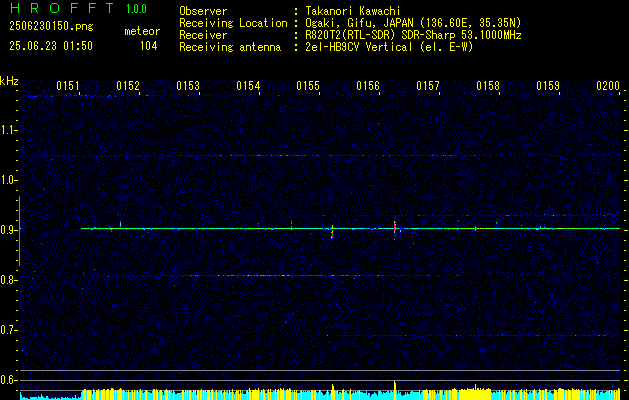
Task: Click the 2el-HB9CV Vertical antenna text
Action: [x=389, y=47]
